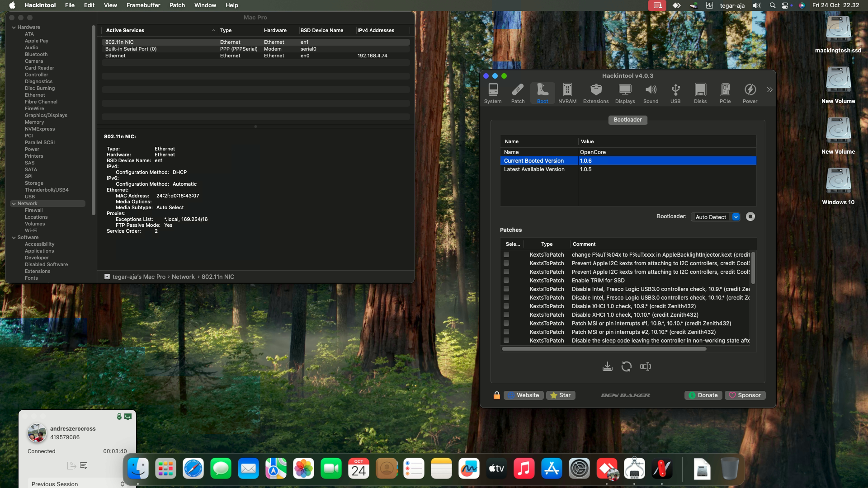
Task: Click the chat icon in AnyDesk panel
Action: pyautogui.click(x=84, y=465)
